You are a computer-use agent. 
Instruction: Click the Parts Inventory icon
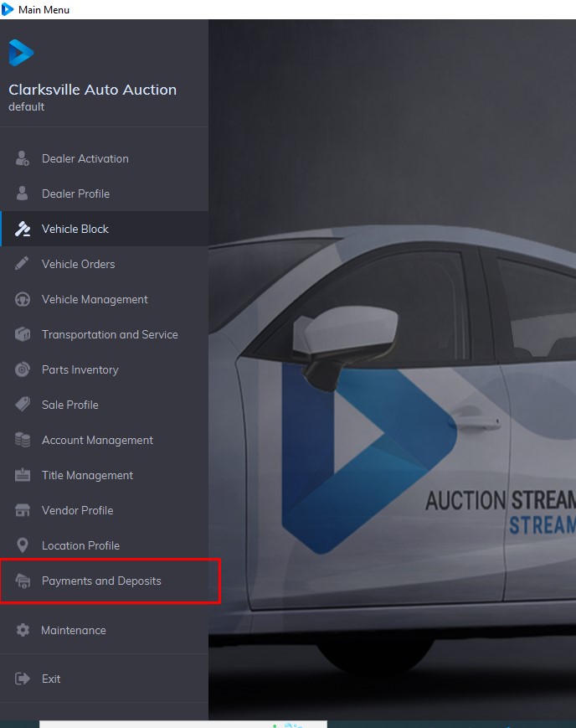point(23,369)
